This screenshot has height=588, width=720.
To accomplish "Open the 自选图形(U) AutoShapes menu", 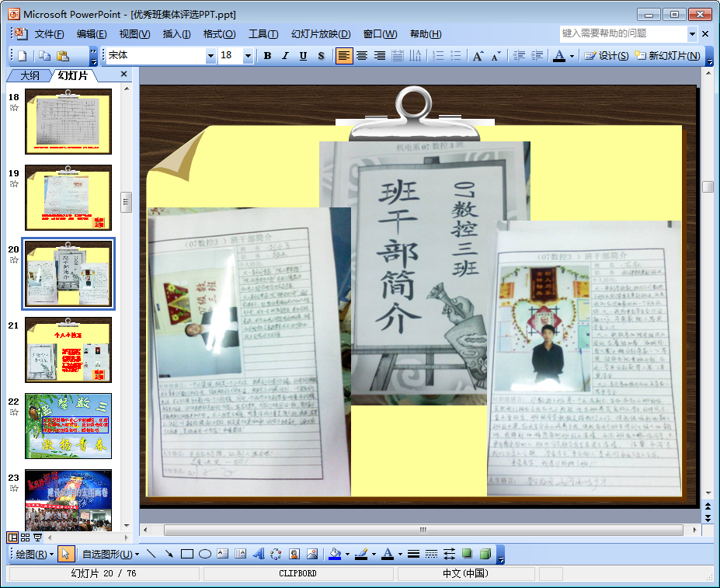I will coord(110,555).
